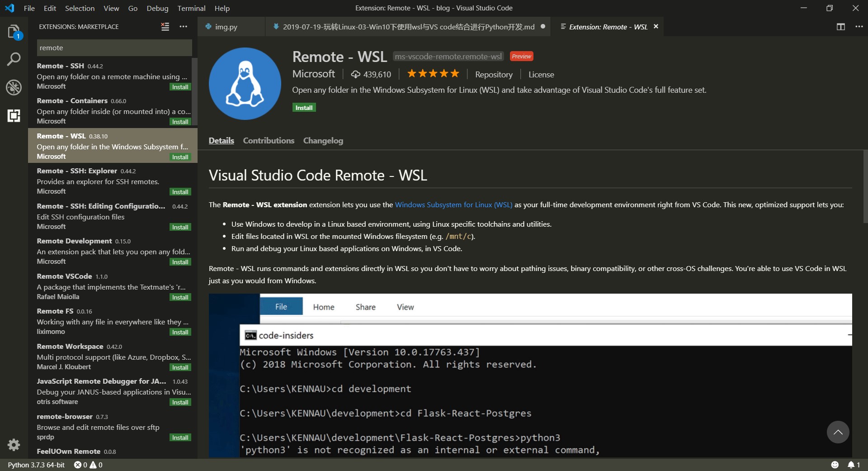Install Remote - Containers from the list

click(180, 122)
